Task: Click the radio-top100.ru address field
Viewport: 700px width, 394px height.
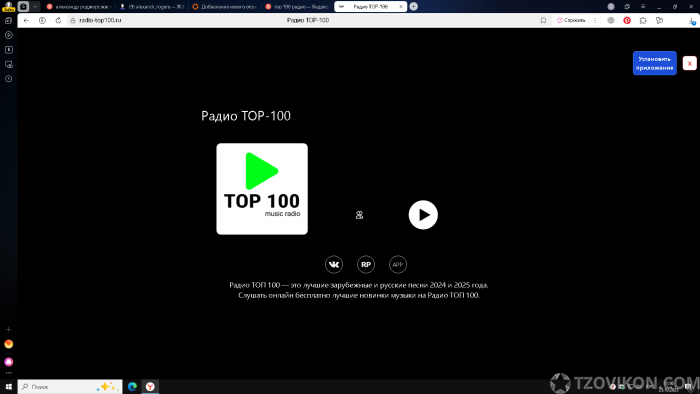Action: (100, 21)
